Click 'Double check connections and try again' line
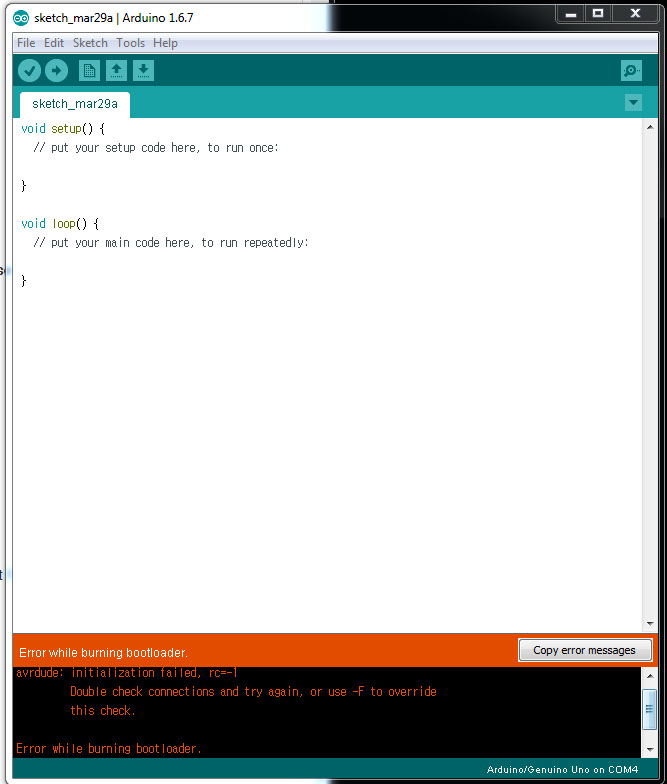The image size is (667, 784). tap(254, 692)
